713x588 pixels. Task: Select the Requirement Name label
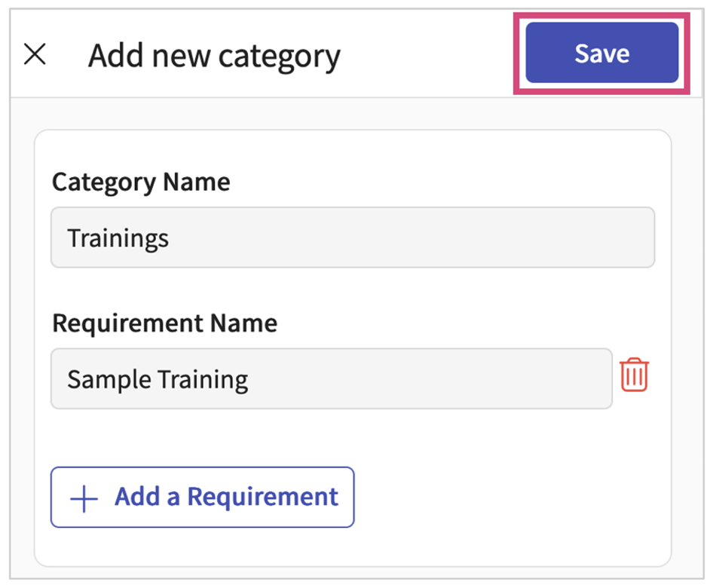pyautogui.click(x=164, y=323)
